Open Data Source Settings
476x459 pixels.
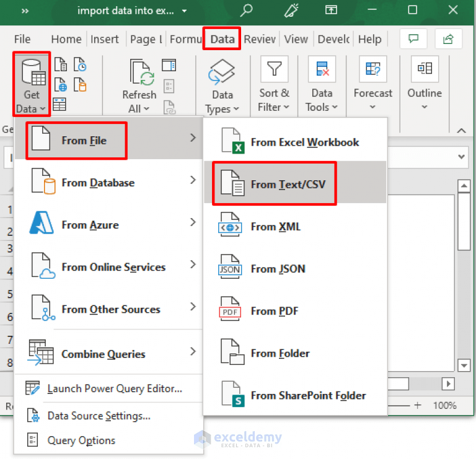pos(108,416)
